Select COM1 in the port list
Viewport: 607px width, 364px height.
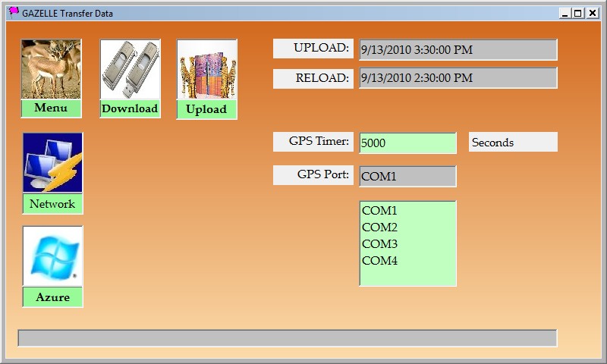pyautogui.click(x=379, y=210)
